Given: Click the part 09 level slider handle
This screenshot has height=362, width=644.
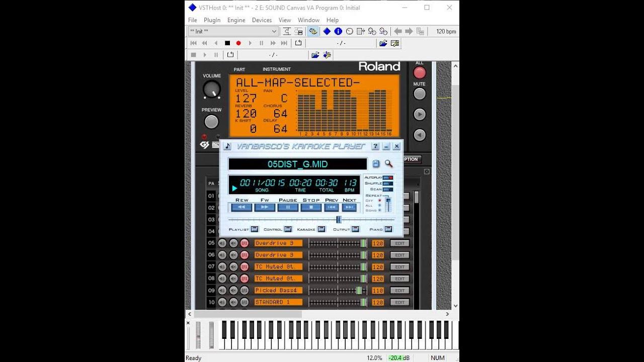Looking at the screenshot, I should 359,291.
